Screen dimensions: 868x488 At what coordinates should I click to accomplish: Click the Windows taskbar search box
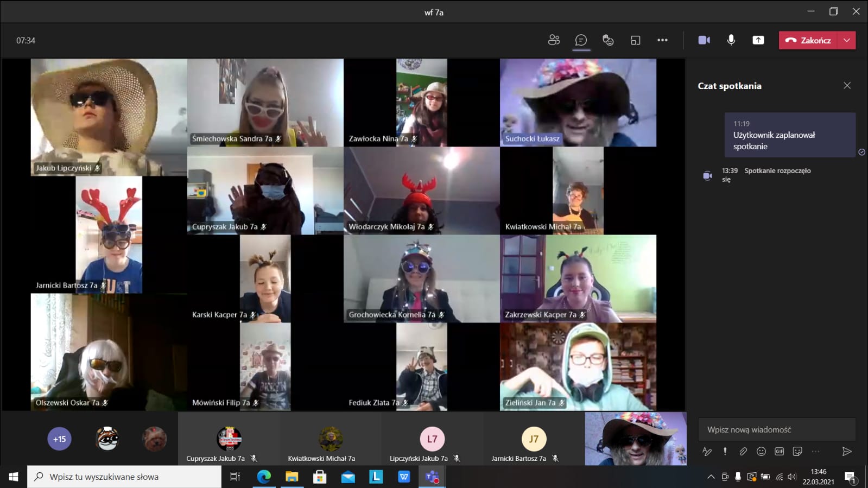point(124,477)
